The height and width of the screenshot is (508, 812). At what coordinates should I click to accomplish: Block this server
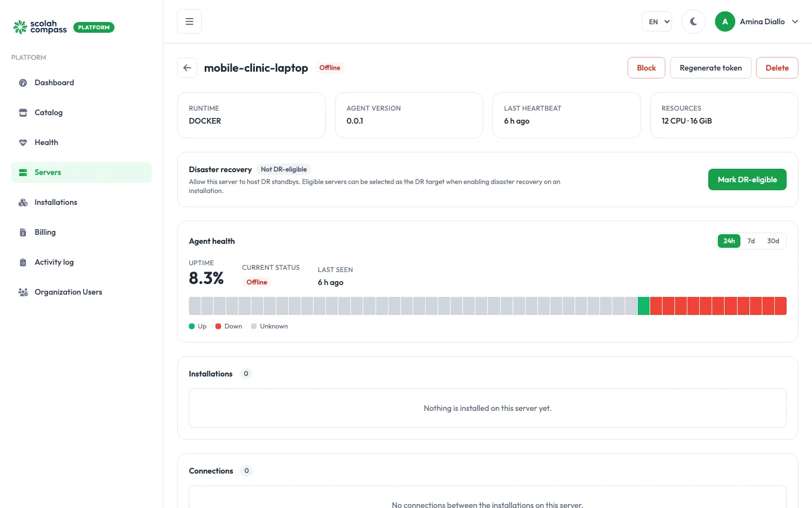646,68
